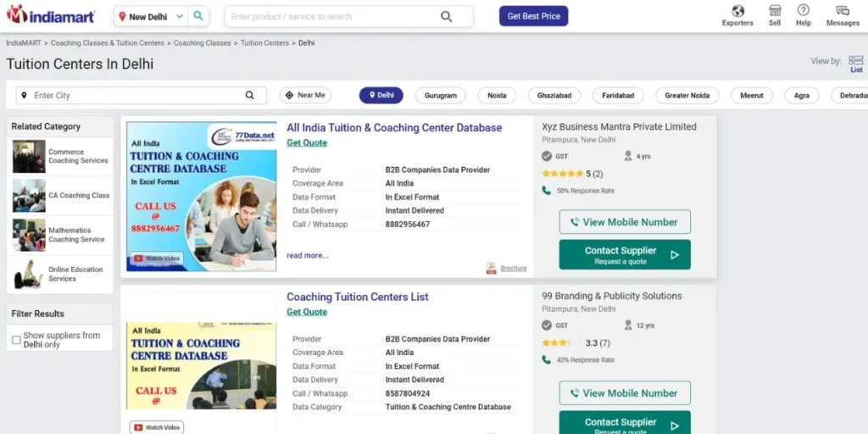The image size is (868, 434).
Task: Click the Enter City search magnifier
Action: (250, 95)
